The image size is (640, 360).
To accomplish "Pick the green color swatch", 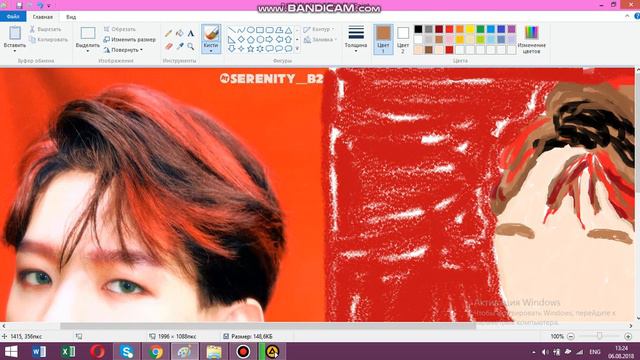I will [x=480, y=29].
